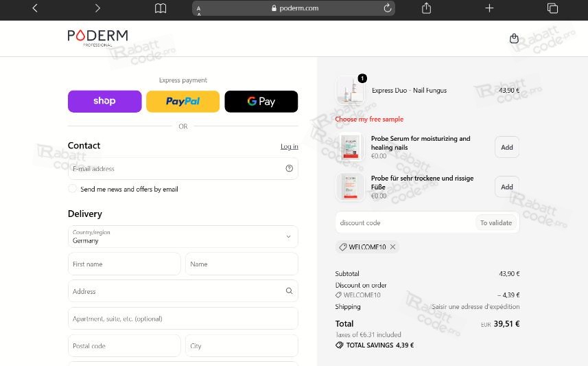Click the Choose my free sample heading
Screen dimensions: 588x366
369,119
